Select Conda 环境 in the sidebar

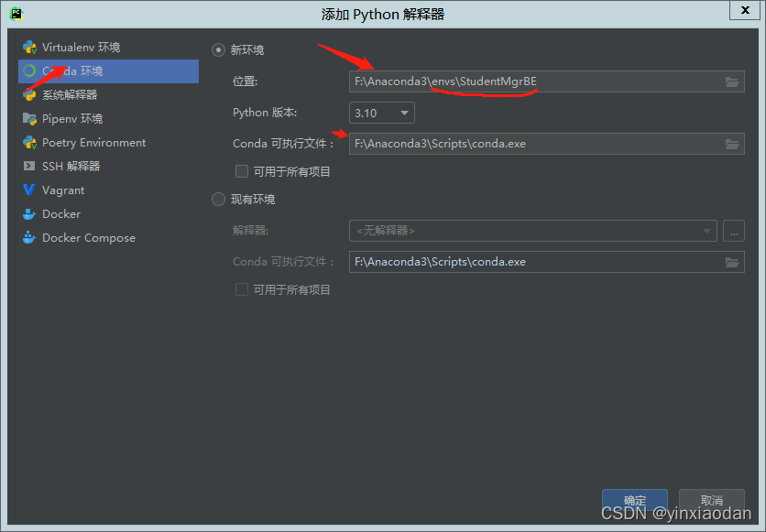point(108,71)
